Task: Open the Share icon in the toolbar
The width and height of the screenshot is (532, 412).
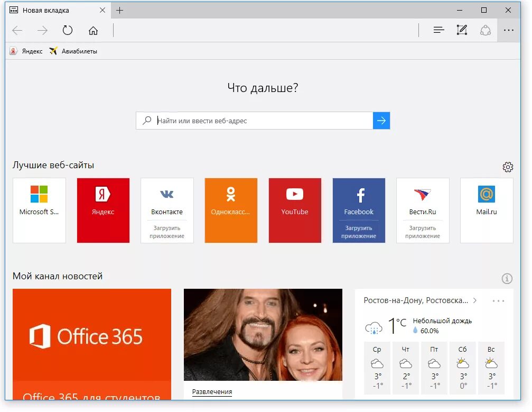Action: coord(485,30)
